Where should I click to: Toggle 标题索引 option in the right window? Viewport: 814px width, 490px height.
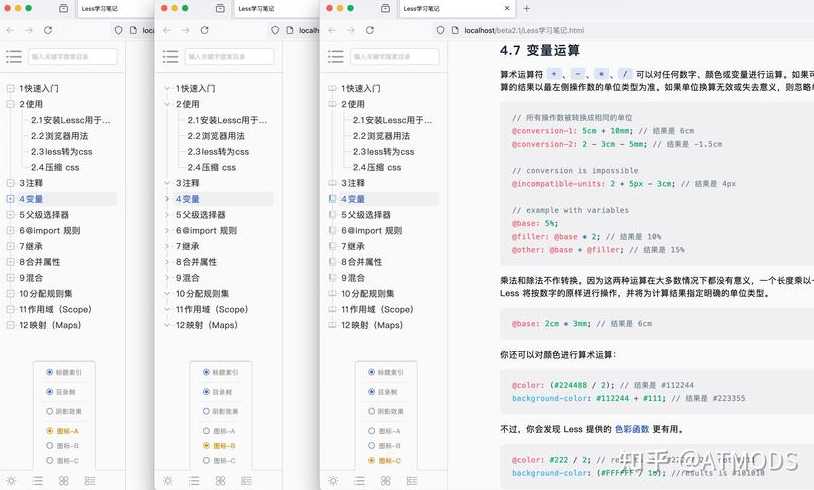pos(371,372)
